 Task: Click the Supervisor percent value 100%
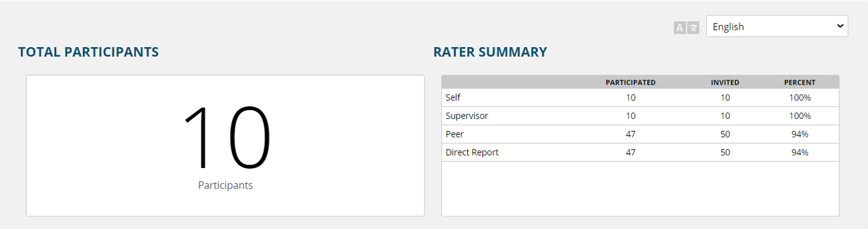[x=800, y=116]
